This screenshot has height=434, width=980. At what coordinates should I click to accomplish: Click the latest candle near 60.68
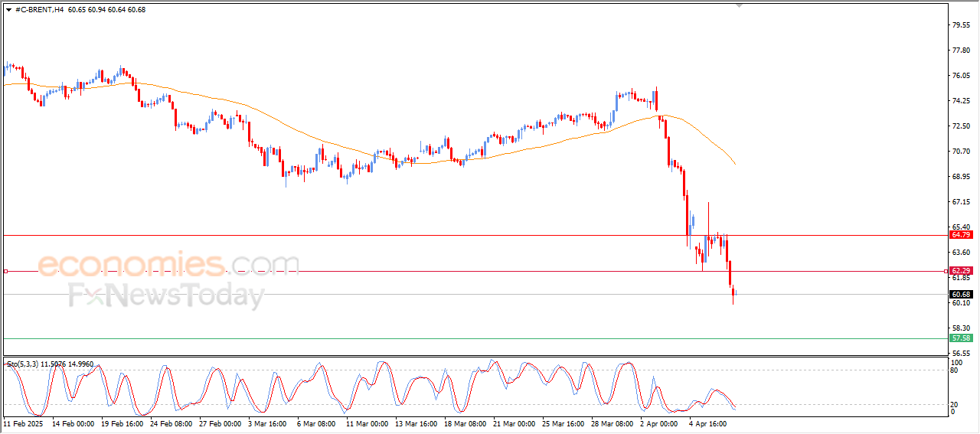[x=733, y=294]
